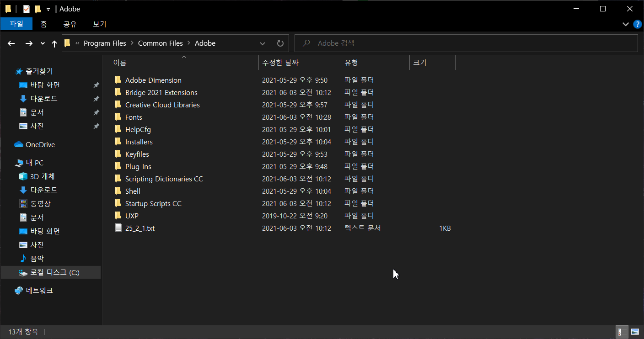The image size is (644, 339).
Task: Click the 2019-10-22 오전 9:20 date cell
Action: [295, 216]
